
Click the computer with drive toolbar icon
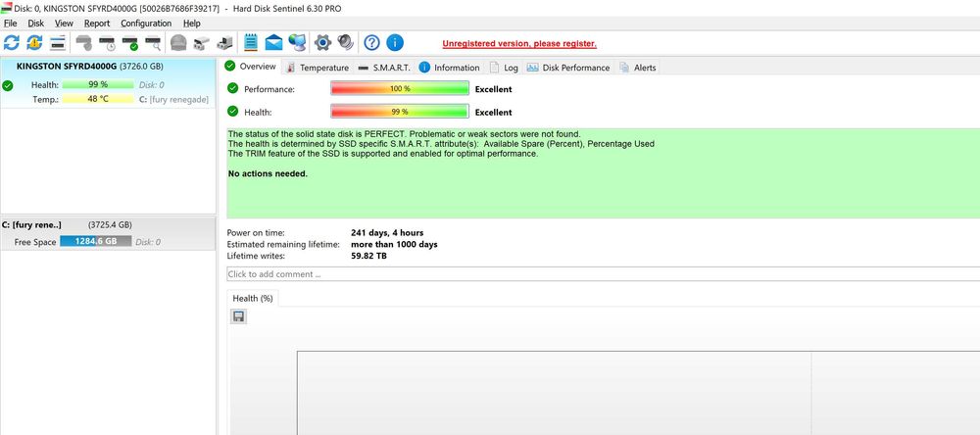click(x=224, y=42)
